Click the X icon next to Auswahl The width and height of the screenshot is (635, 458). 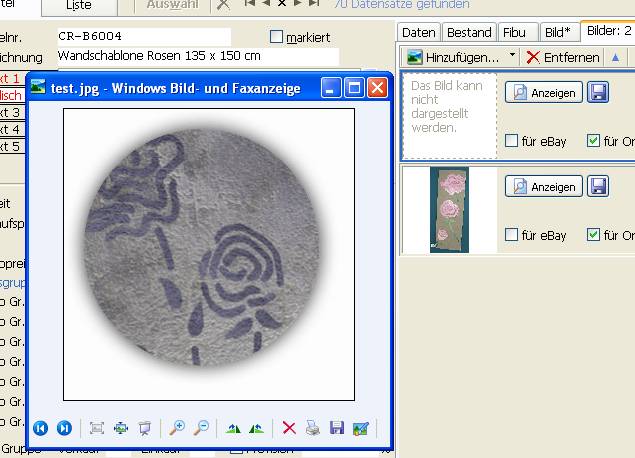223,5
